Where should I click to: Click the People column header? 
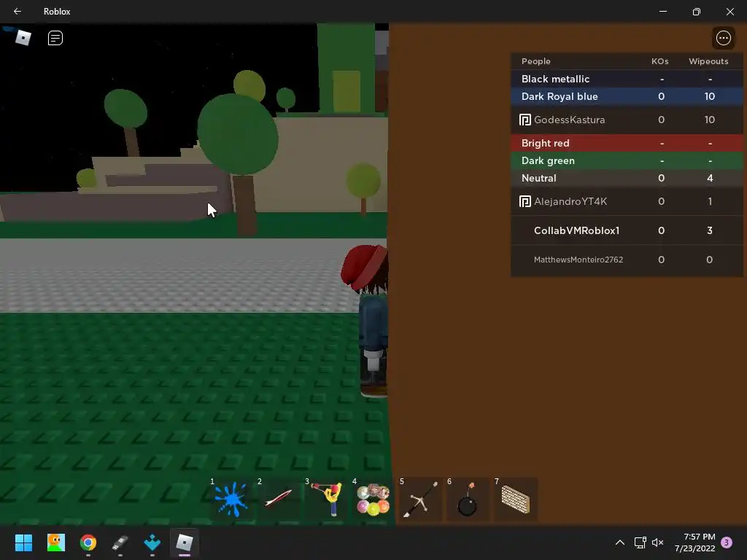click(x=536, y=61)
